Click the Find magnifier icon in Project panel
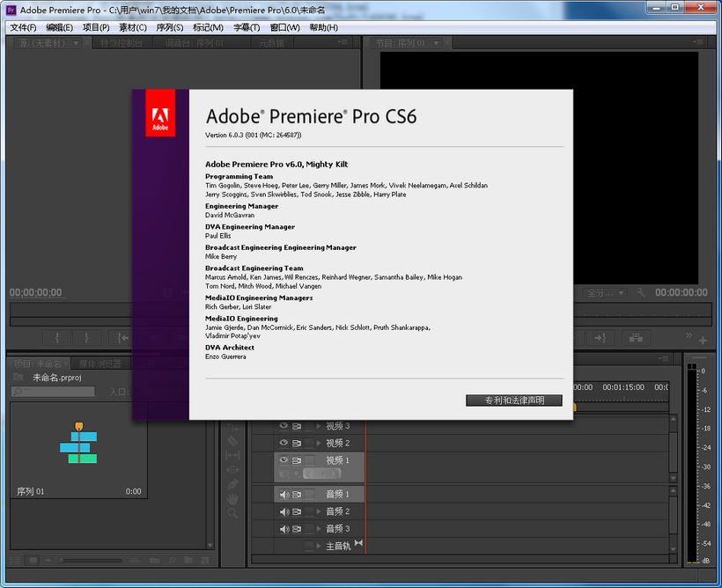Image resolution: width=722 pixels, height=588 pixels. point(172,560)
